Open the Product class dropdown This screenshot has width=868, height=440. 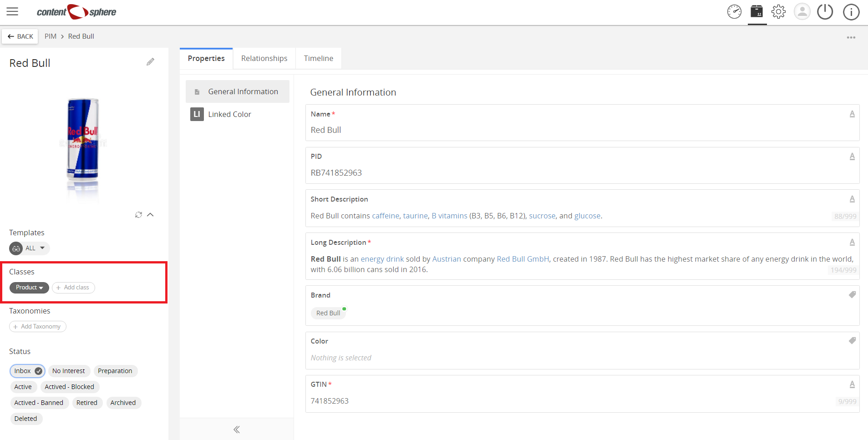29,288
